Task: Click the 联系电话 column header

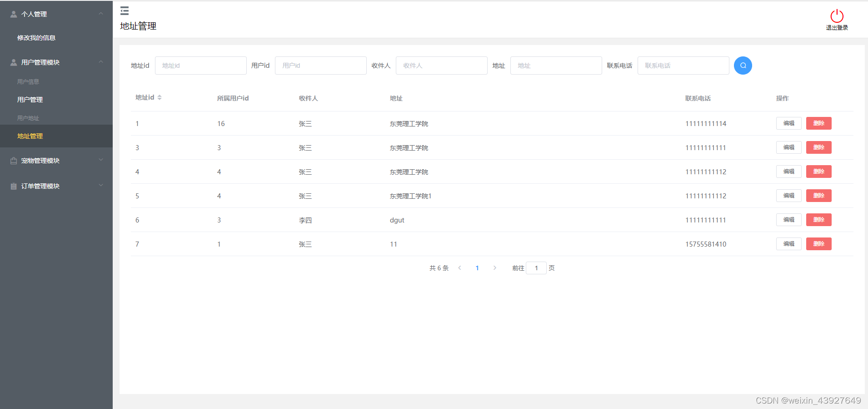Action: pyautogui.click(x=698, y=98)
